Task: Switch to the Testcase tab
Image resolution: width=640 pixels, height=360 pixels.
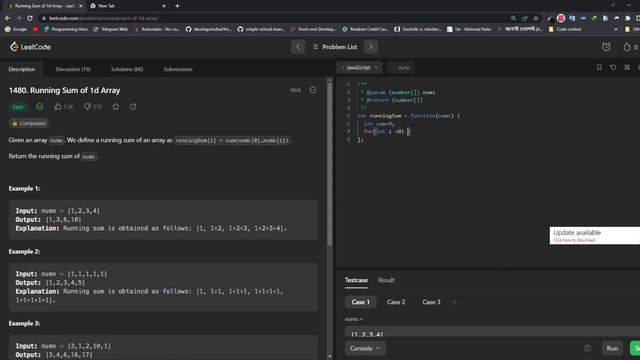Action: [356, 280]
